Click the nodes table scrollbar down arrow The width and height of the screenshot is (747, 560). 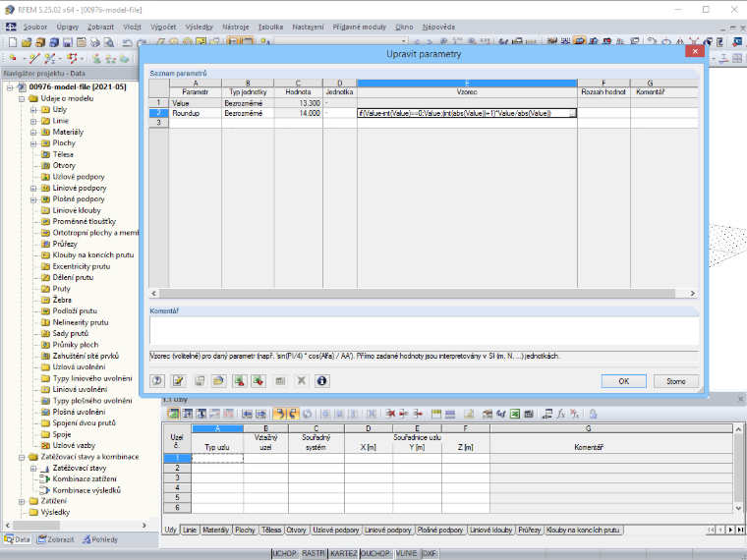coord(738,508)
